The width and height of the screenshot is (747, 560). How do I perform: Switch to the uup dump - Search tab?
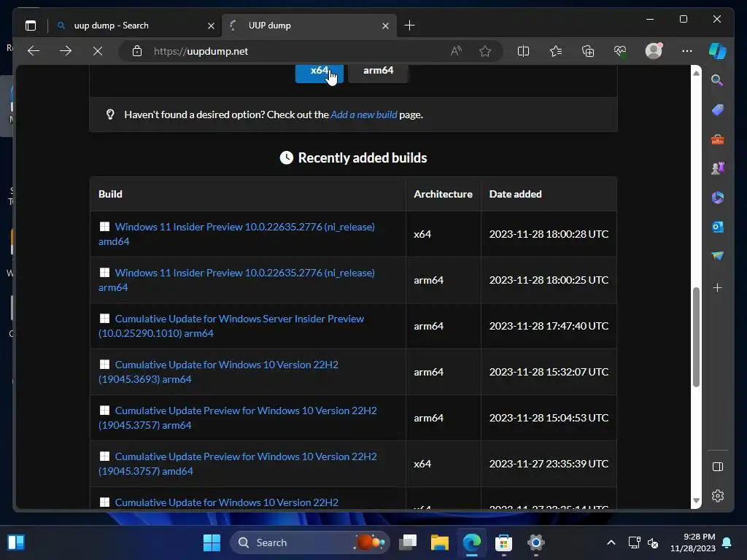135,26
